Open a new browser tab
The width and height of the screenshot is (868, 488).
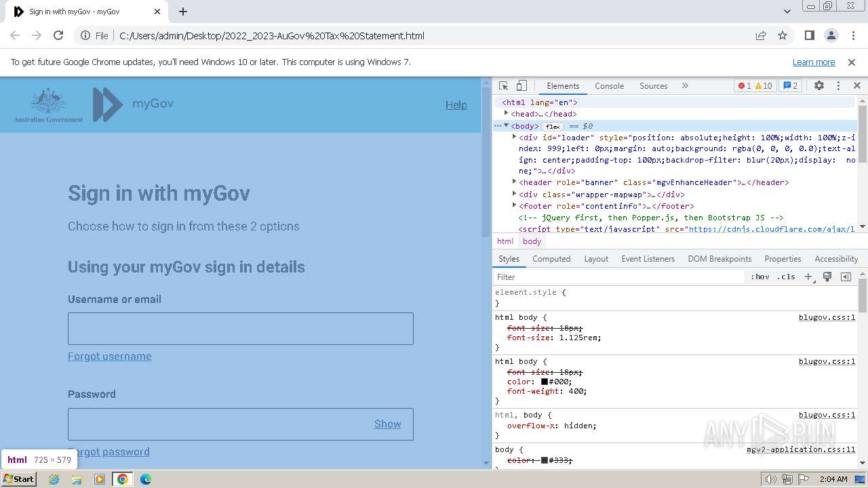tap(183, 12)
